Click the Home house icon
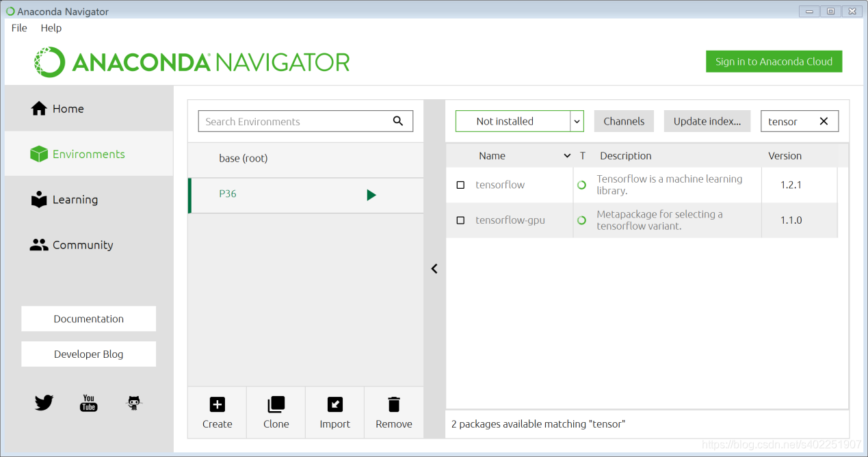868x457 pixels. click(39, 108)
